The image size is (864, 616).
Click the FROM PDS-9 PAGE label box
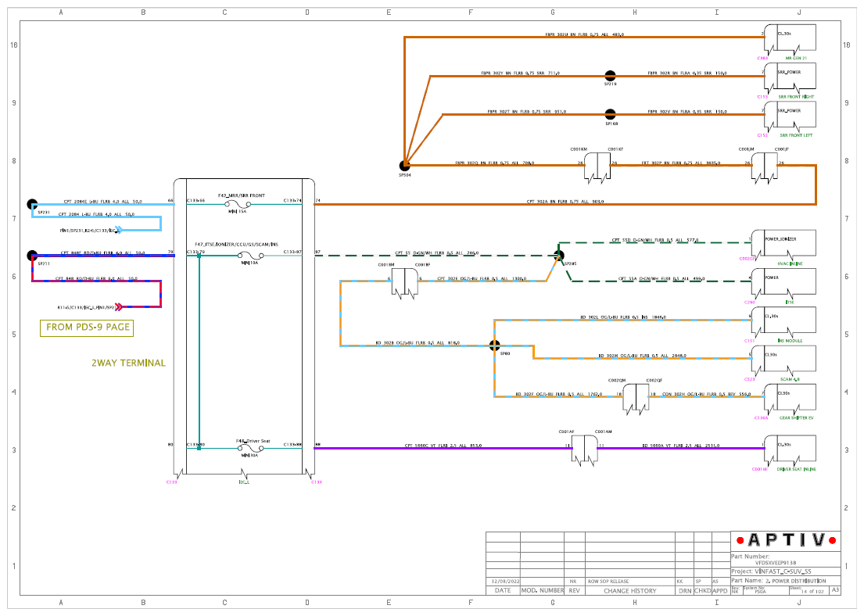click(x=87, y=328)
